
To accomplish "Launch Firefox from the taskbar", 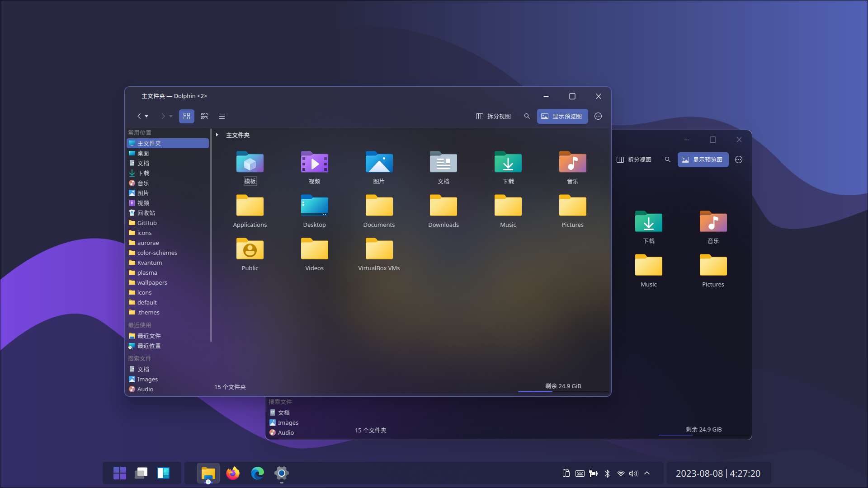I will (233, 473).
